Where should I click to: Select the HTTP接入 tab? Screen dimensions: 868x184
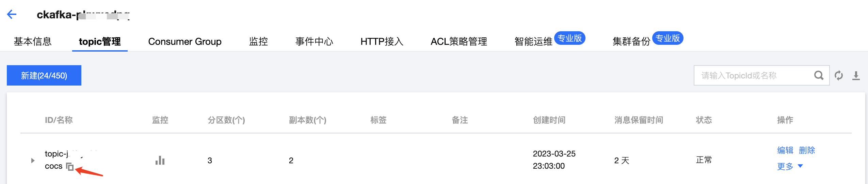pos(382,41)
